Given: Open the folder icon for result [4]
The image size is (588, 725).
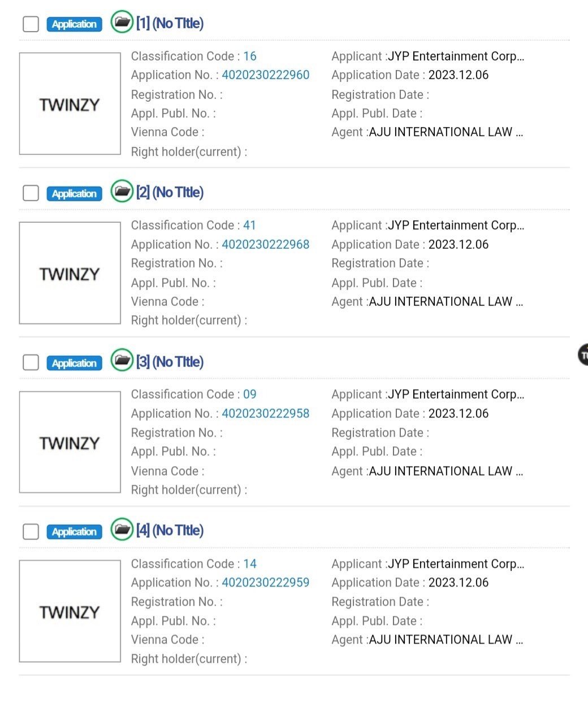Looking at the screenshot, I should 122,530.
